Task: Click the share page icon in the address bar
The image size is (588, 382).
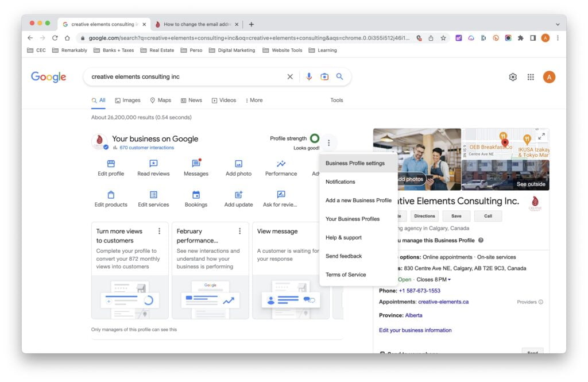Action: point(431,38)
